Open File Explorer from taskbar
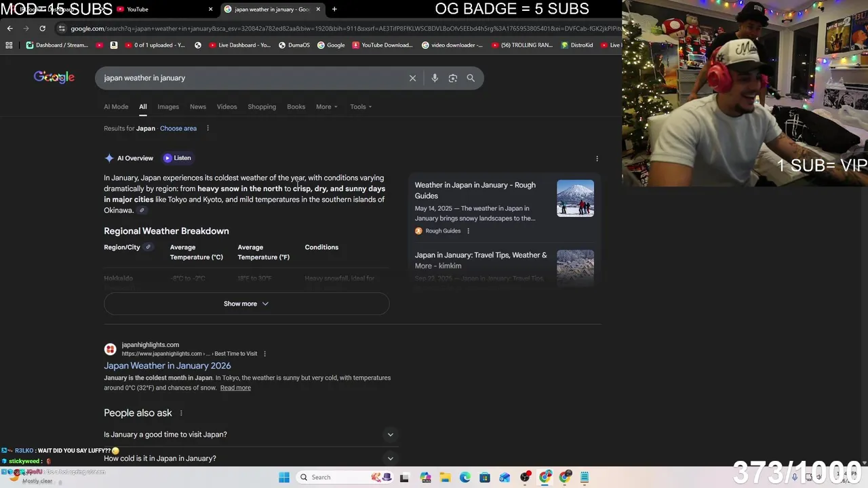868x488 pixels. click(x=446, y=477)
